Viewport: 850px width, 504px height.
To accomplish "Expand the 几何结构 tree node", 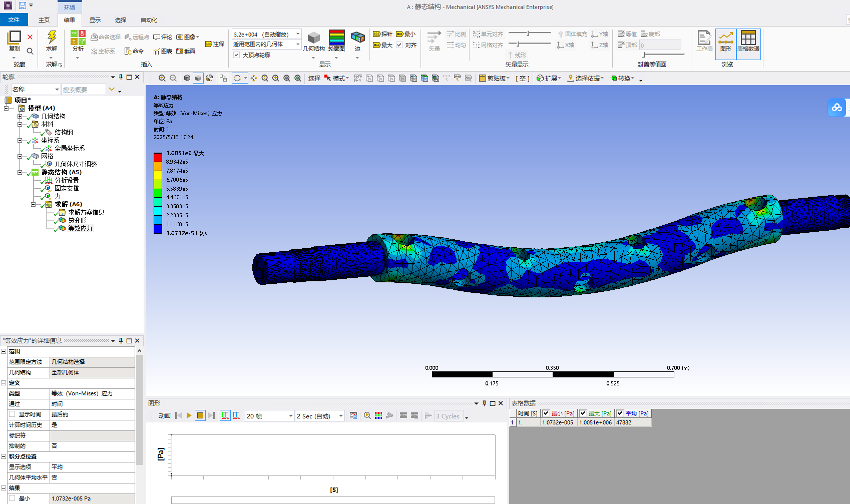I will pos(20,116).
